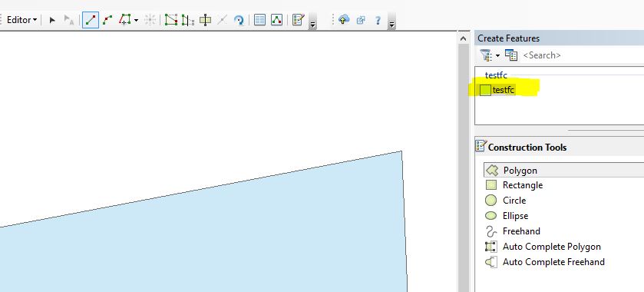Select the Cut Polygons tool

click(188, 20)
